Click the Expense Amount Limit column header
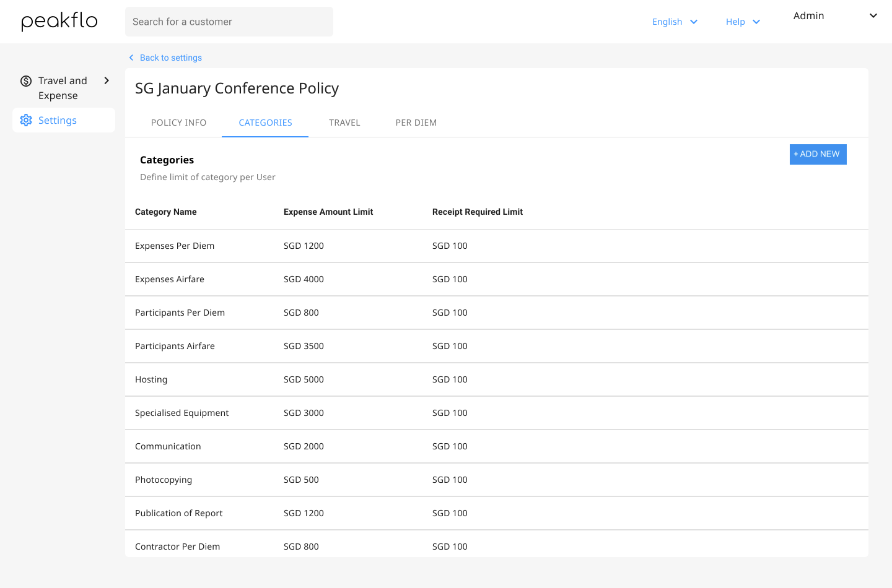The height and width of the screenshot is (588, 892). click(328, 212)
